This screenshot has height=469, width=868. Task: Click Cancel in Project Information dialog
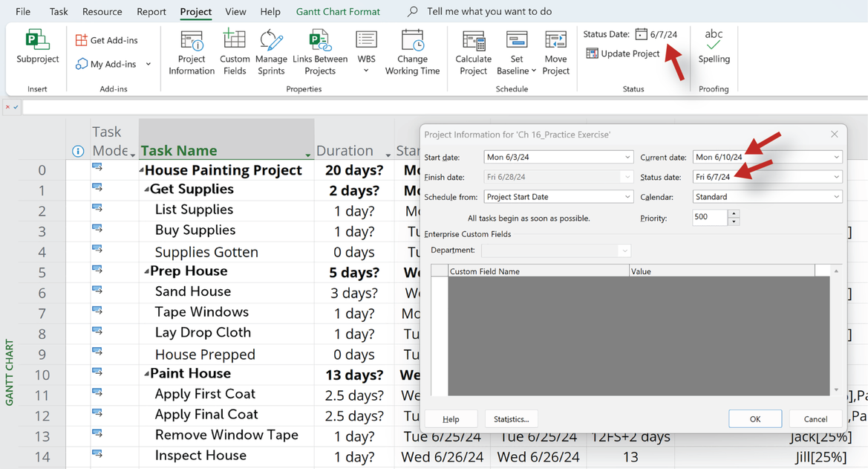(815, 419)
